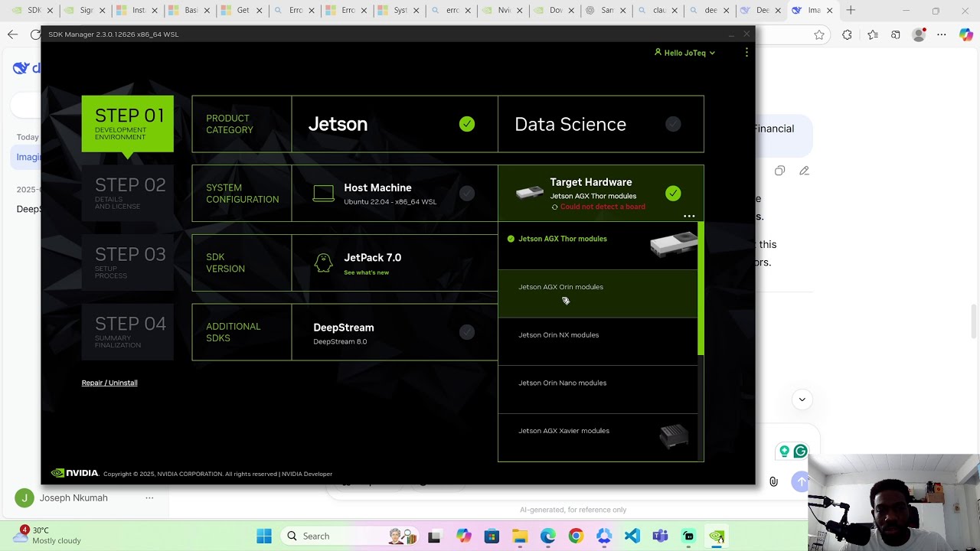Click the JetPack 7.0 penguin icon
This screenshot has width=980, height=551.
(324, 263)
